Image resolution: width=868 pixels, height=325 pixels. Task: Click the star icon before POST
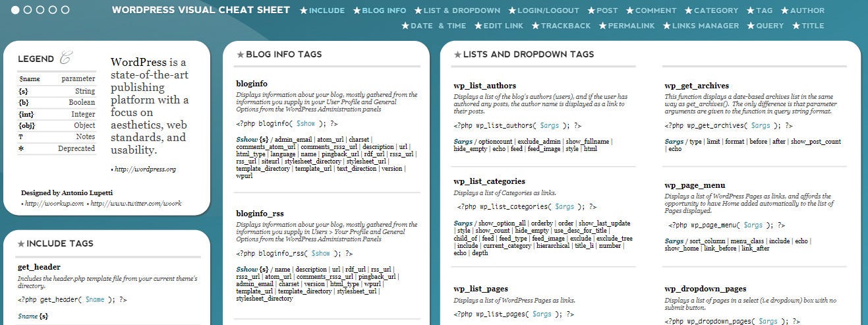tap(591, 11)
